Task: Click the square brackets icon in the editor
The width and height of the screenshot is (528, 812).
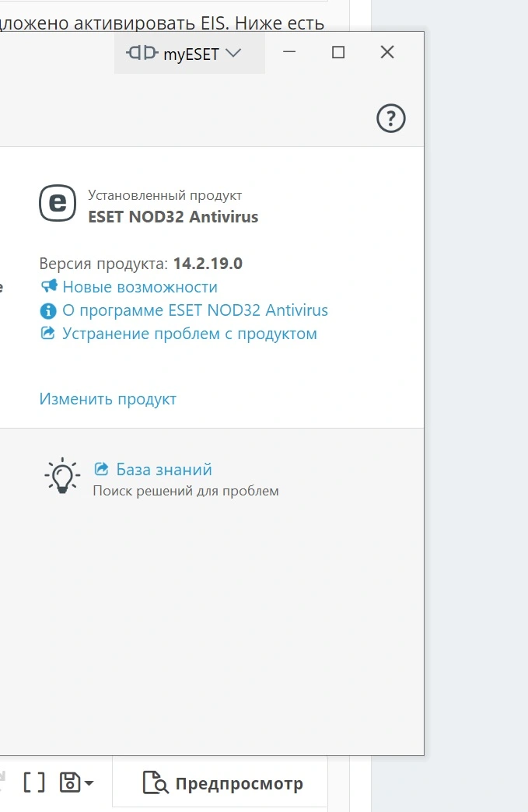Action: point(34,782)
